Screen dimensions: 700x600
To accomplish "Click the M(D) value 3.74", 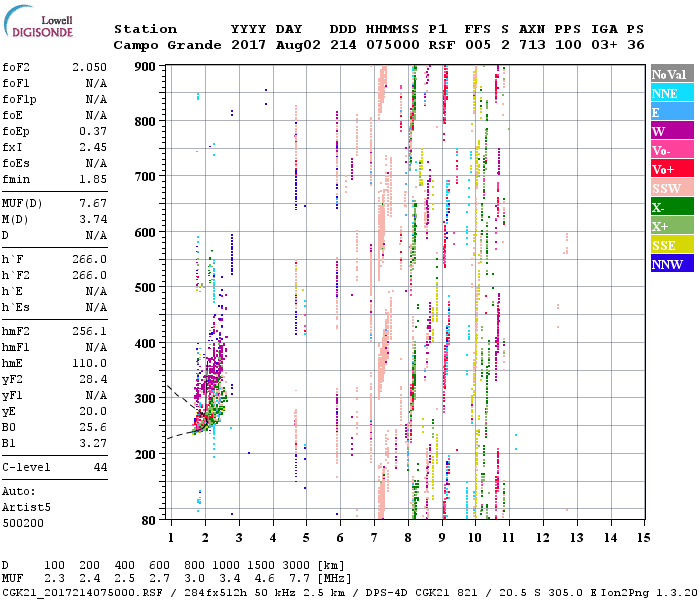I will pos(93,220).
